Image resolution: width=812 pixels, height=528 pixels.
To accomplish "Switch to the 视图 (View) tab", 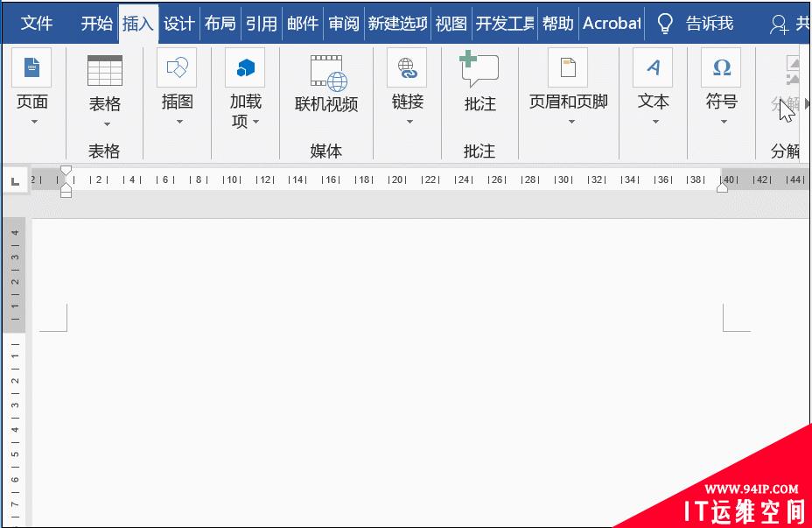I will coord(451,24).
